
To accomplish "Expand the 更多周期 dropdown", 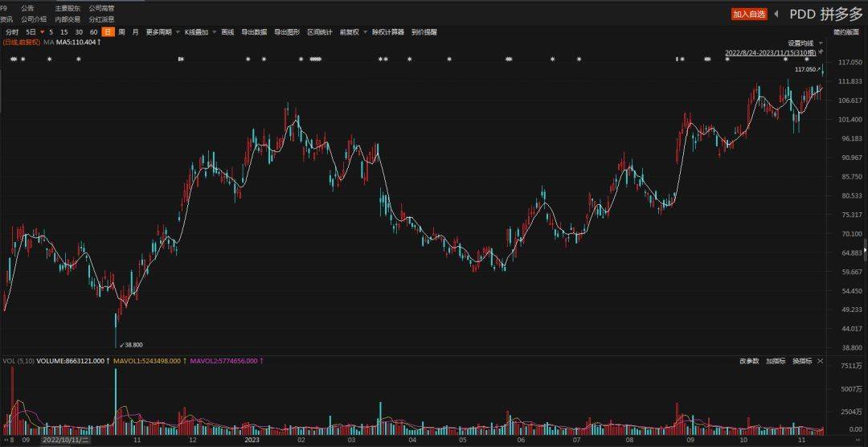I will pos(162,32).
